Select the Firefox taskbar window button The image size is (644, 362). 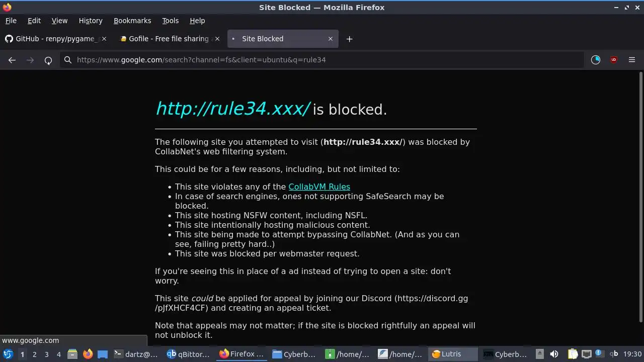[x=242, y=354]
